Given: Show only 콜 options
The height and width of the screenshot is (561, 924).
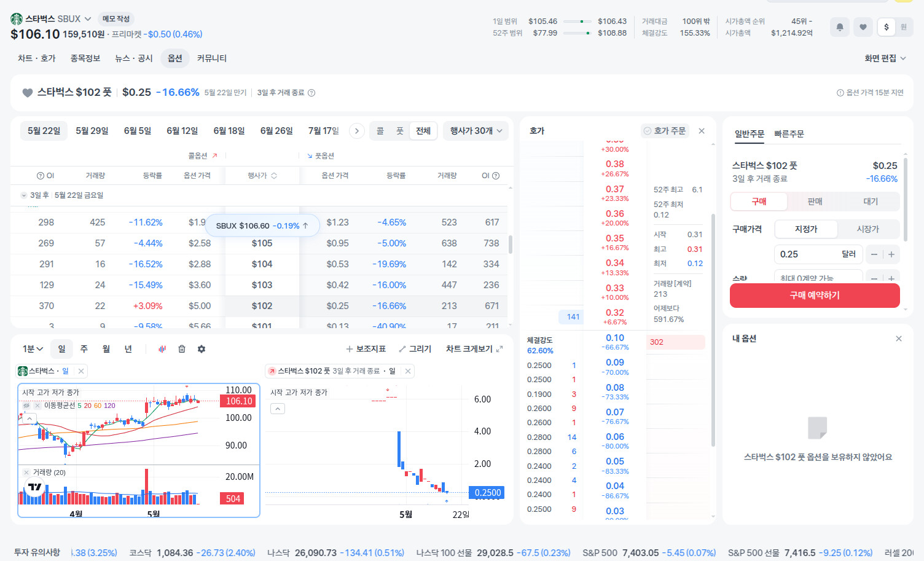Looking at the screenshot, I should [380, 131].
